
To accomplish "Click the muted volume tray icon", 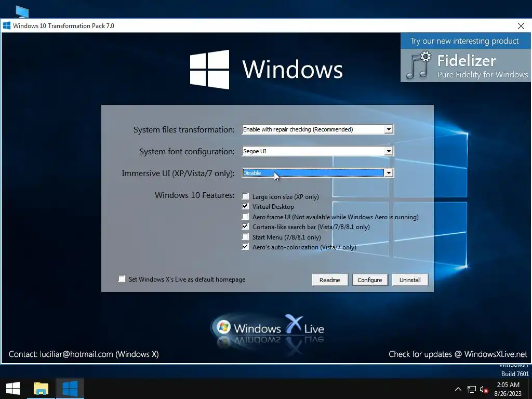I will point(484,389).
